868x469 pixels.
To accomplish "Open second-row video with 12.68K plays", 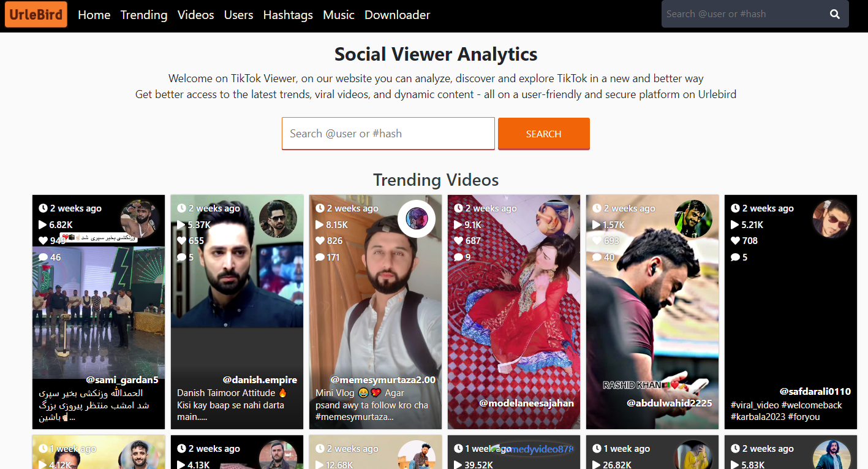I will click(376, 452).
